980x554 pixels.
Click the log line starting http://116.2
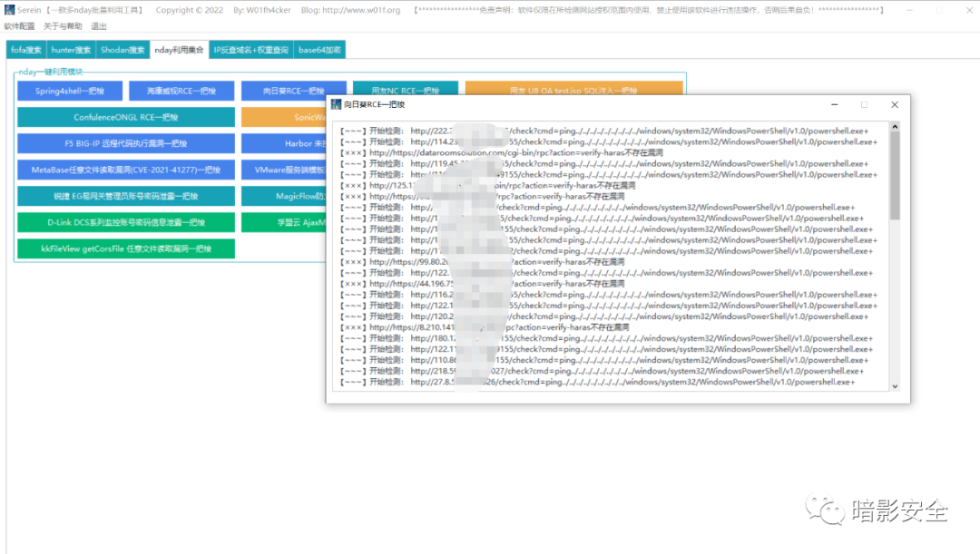[609, 294]
